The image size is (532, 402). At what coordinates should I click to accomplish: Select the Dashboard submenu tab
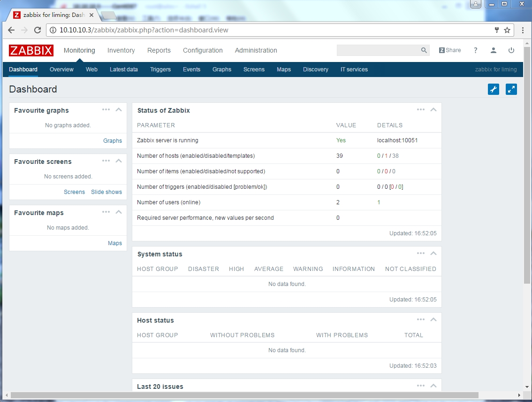23,69
